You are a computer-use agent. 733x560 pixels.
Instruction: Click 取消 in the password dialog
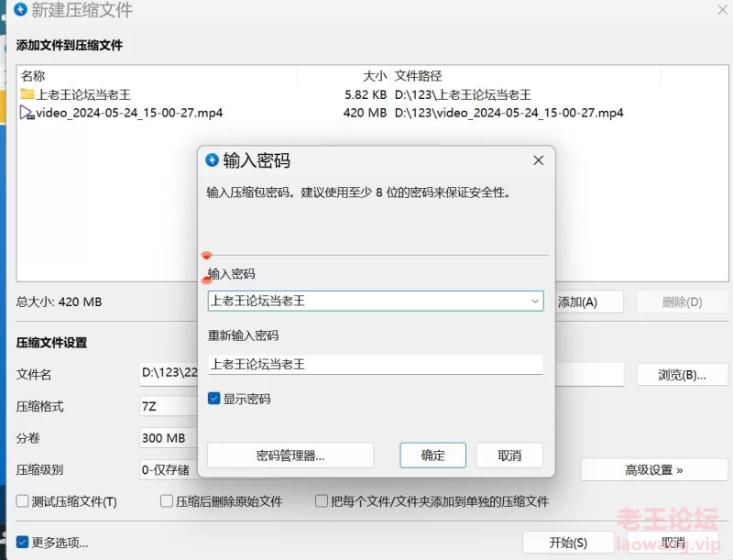(x=509, y=455)
